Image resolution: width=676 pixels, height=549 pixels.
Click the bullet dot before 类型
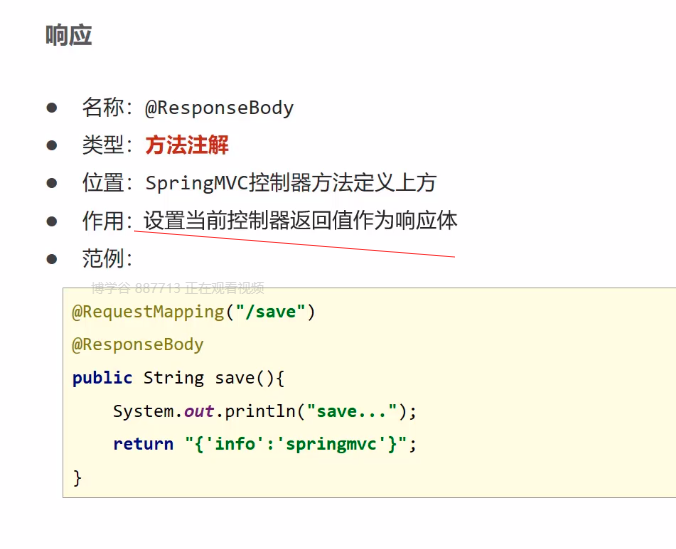coord(52,145)
